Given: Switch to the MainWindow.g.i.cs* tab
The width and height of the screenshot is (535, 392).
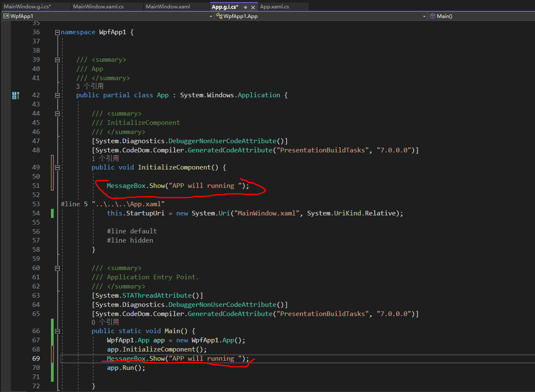Looking at the screenshot, I should click(28, 7).
